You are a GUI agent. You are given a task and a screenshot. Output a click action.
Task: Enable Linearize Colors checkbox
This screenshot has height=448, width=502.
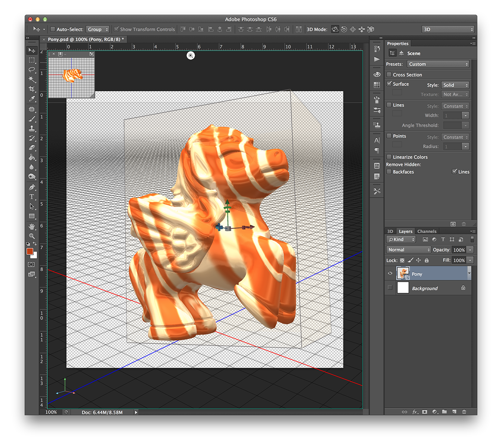point(389,157)
